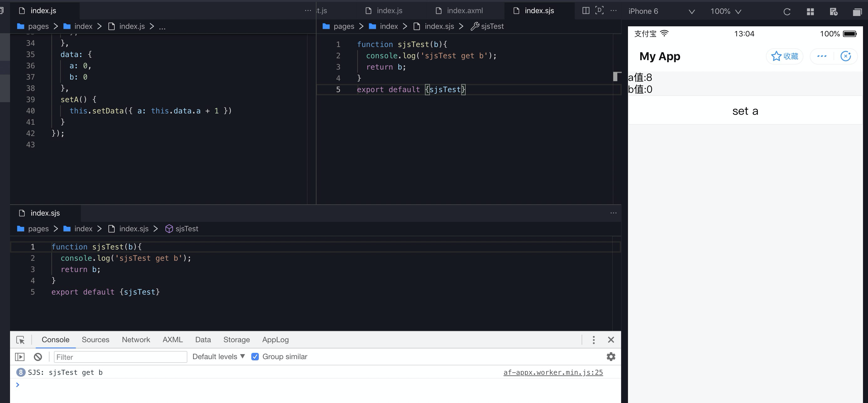This screenshot has width=868, height=403.
Task: Click the console settings gear icon
Action: (611, 357)
